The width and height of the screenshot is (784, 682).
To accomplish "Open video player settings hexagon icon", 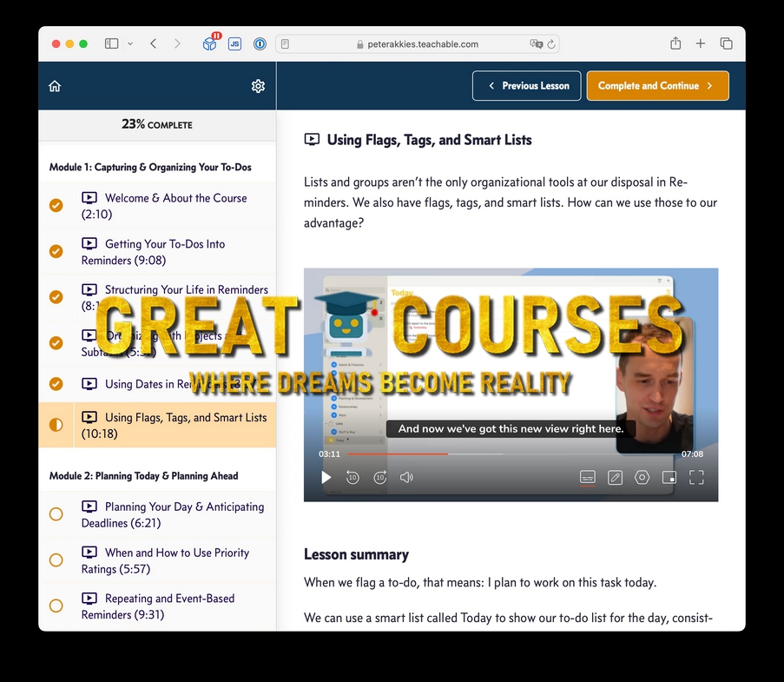I will pos(642,477).
